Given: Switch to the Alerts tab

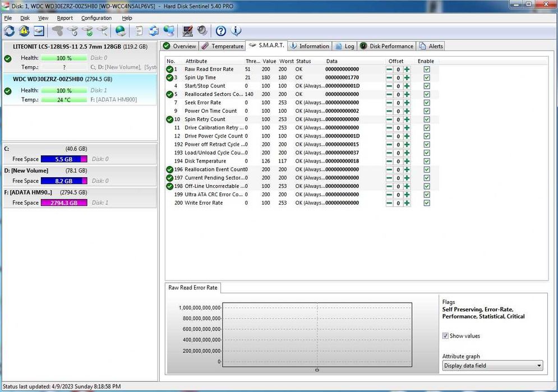Looking at the screenshot, I should (431, 46).
